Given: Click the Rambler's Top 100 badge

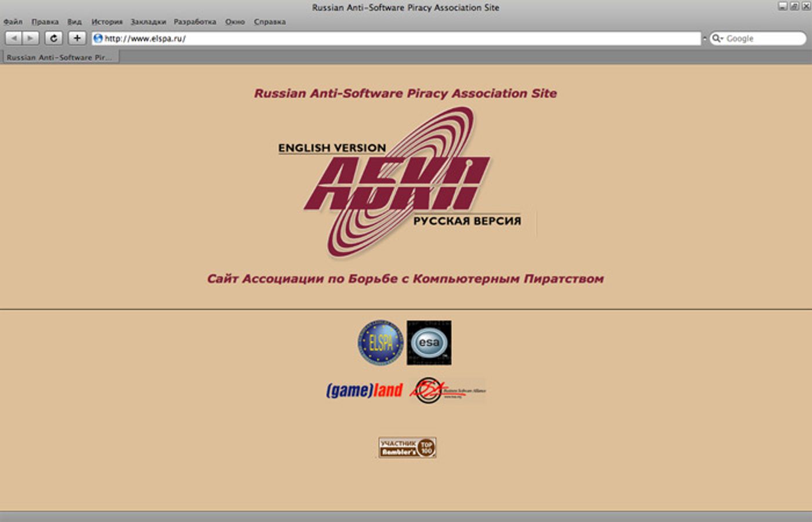Looking at the screenshot, I should pyautogui.click(x=407, y=448).
